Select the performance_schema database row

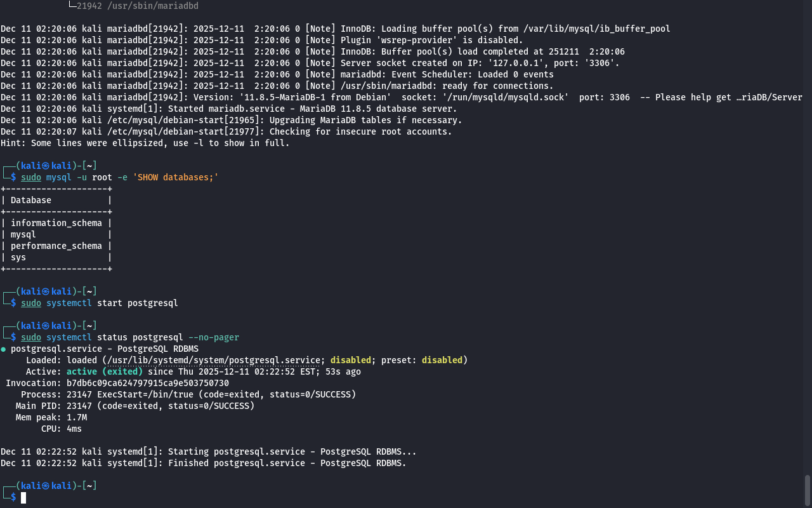(56, 246)
